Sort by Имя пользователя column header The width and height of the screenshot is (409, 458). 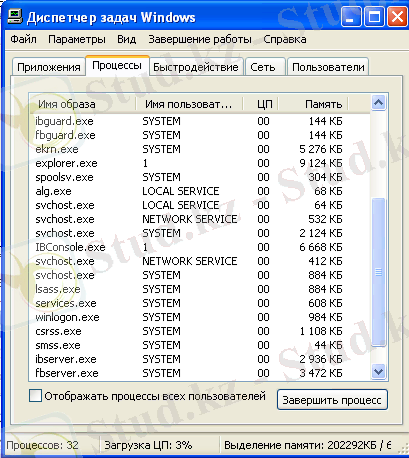189,104
